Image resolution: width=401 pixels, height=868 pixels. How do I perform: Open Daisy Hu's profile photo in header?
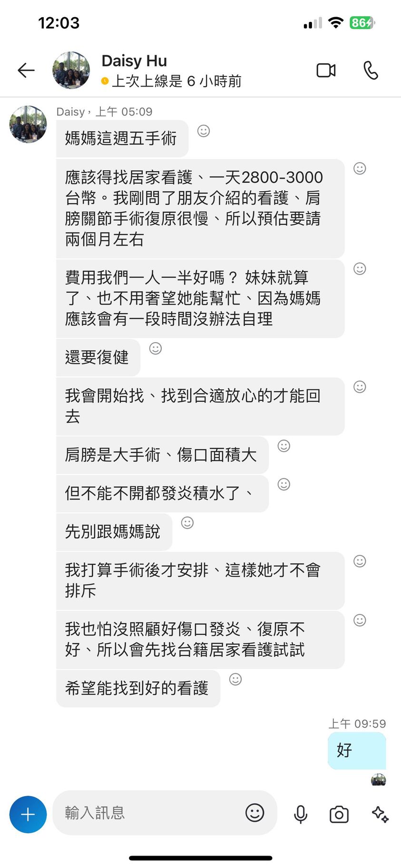click(71, 70)
